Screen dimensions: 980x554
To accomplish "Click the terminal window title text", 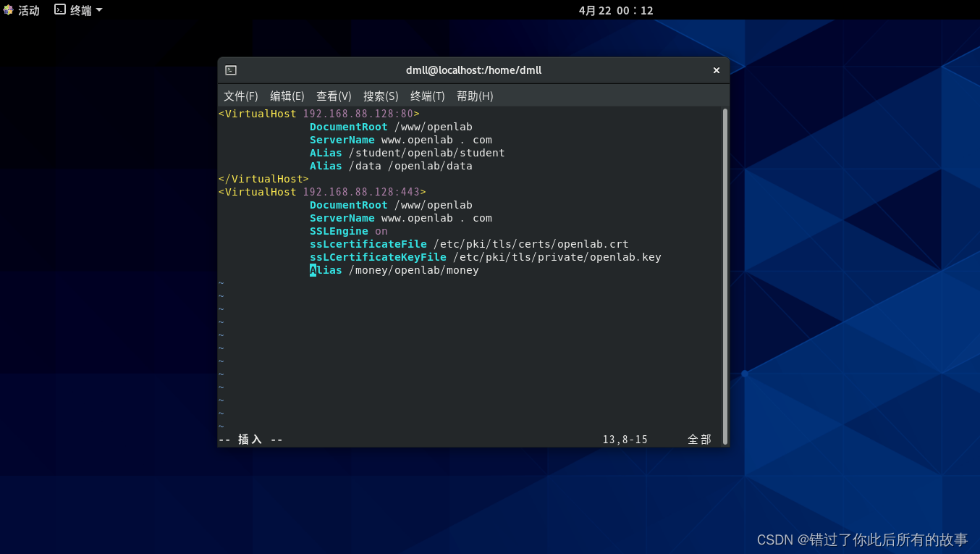I will point(473,70).
